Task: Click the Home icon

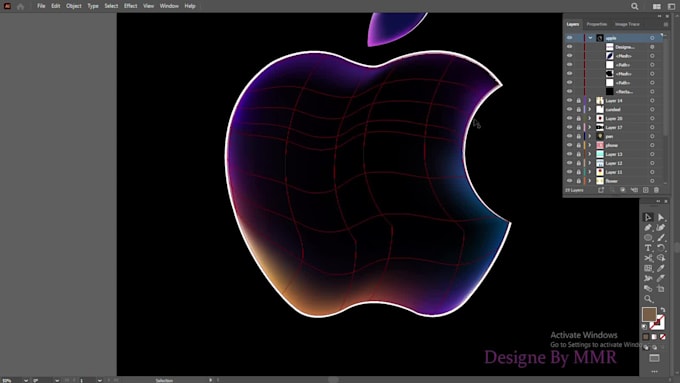Action: [x=20, y=6]
